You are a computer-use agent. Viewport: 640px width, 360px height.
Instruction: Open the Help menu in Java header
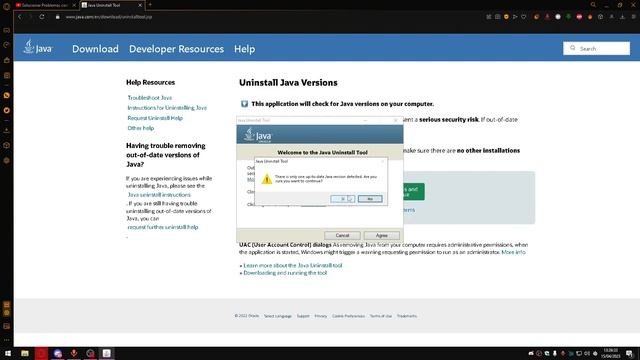coord(244,49)
